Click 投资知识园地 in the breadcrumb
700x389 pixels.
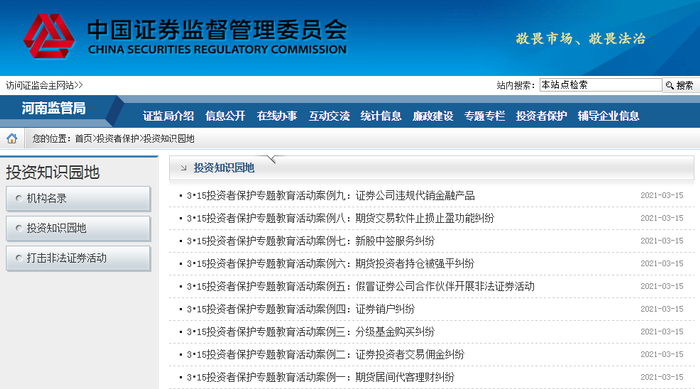pyautogui.click(x=169, y=139)
